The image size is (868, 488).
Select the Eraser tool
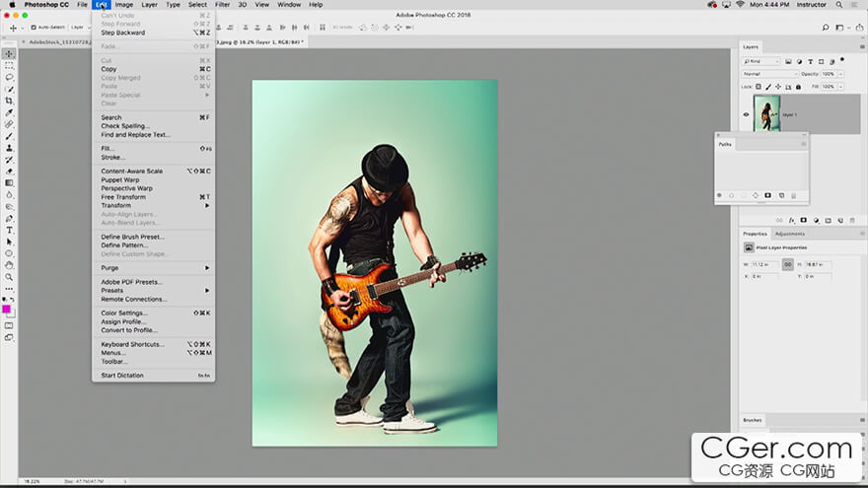[x=9, y=171]
